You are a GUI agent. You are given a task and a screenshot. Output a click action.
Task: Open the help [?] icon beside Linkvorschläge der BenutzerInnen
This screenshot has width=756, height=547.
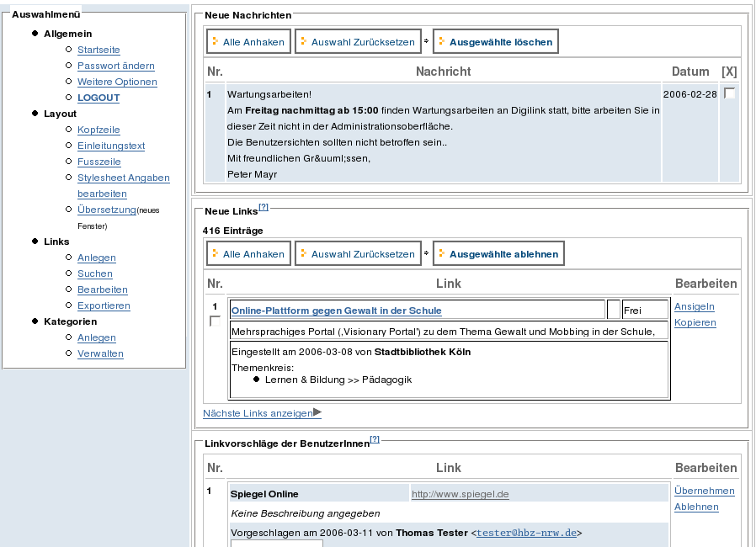(375, 439)
